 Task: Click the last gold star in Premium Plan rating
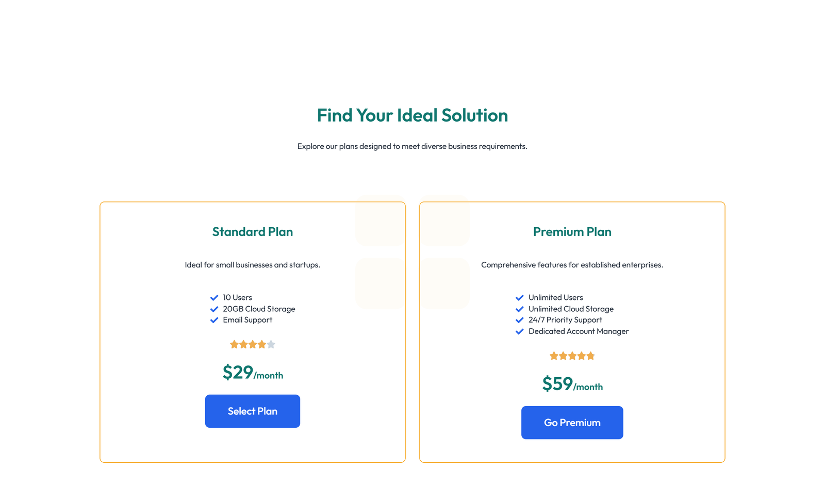tap(591, 356)
